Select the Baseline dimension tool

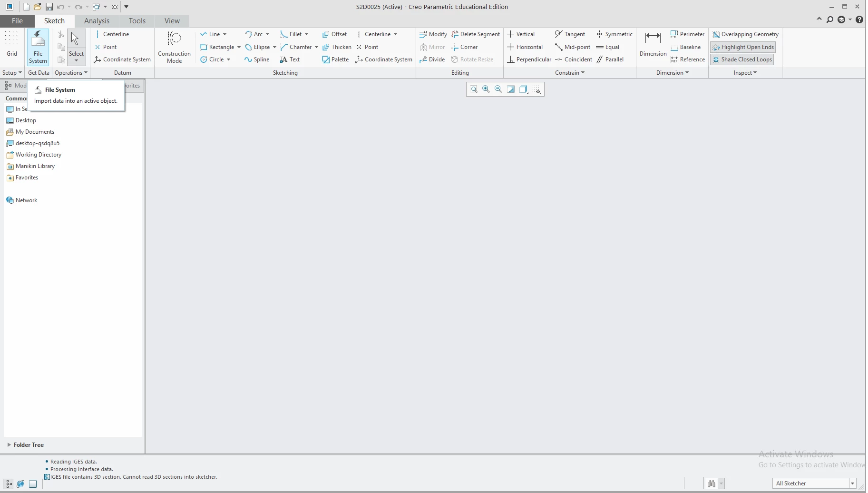(x=685, y=47)
